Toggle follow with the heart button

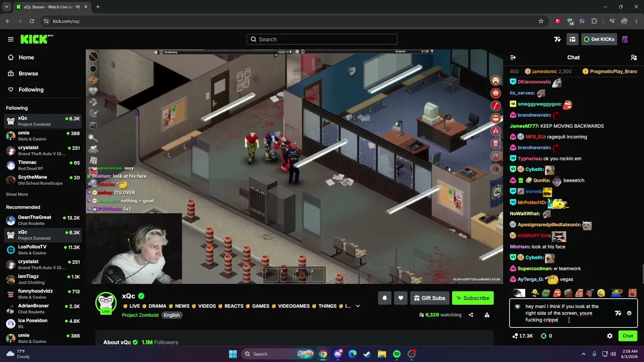[400, 298]
